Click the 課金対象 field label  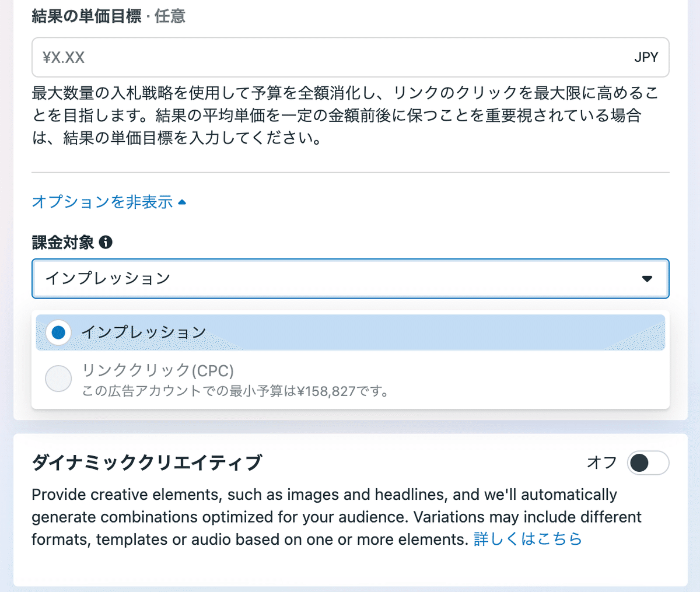click(63, 242)
